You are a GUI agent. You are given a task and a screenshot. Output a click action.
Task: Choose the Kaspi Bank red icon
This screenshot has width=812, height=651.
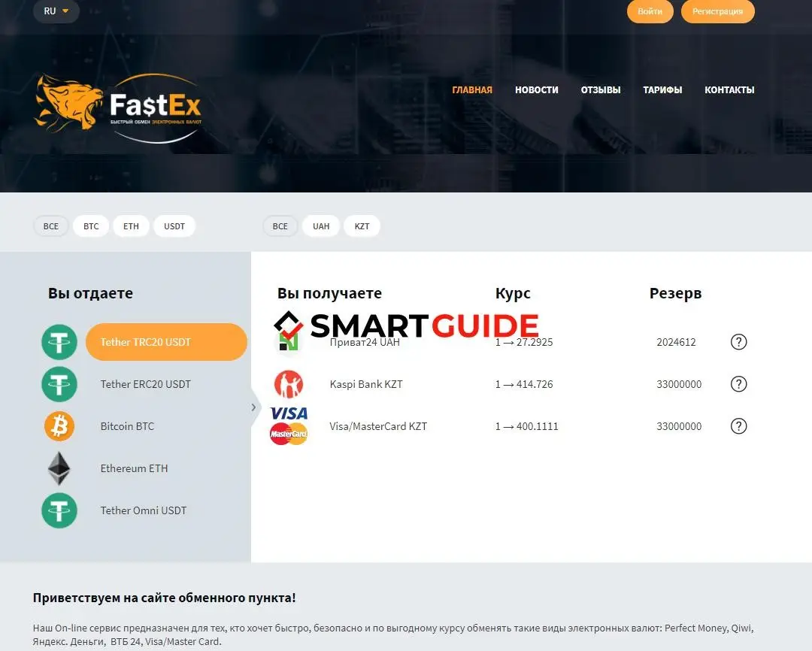point(288,384)
